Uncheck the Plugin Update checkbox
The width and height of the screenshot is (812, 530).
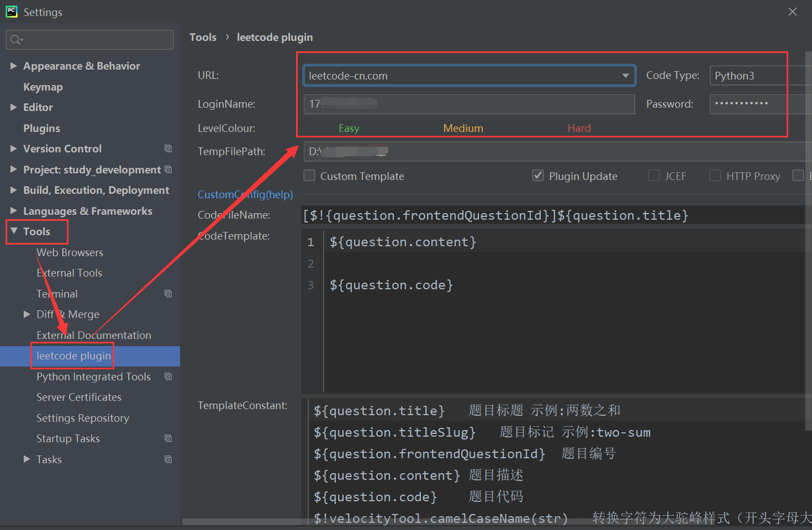click(x=538, y=176)
